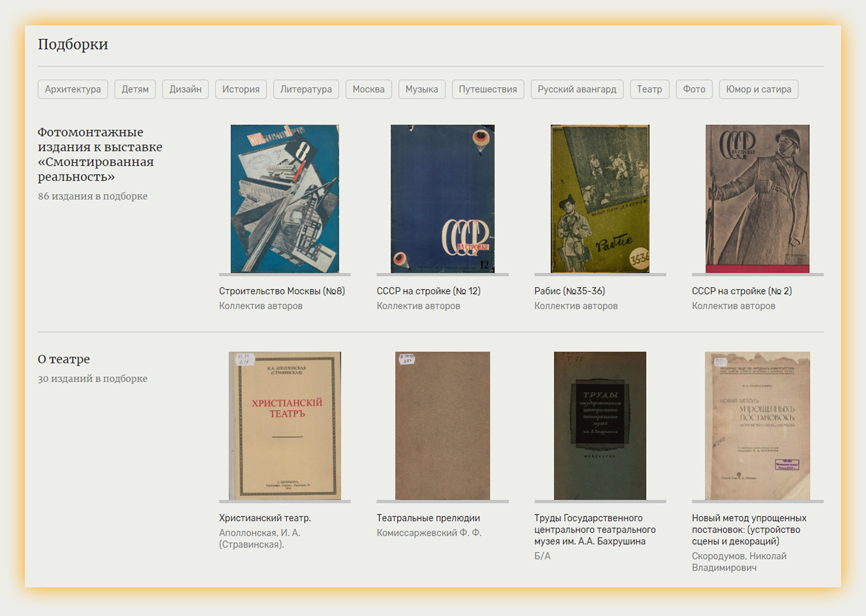Open the Строительство Москвы №8 cover
The image size is (866, 616).
(285, 198)
